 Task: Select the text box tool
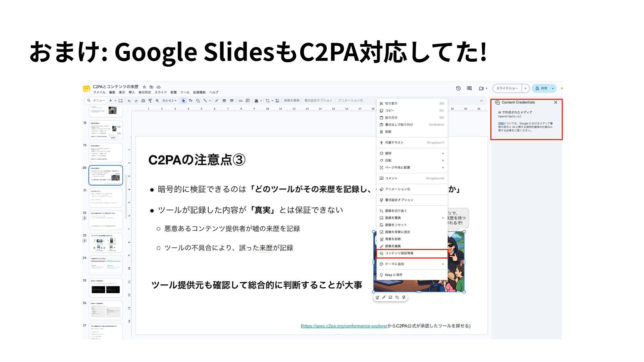pos(191,101)
